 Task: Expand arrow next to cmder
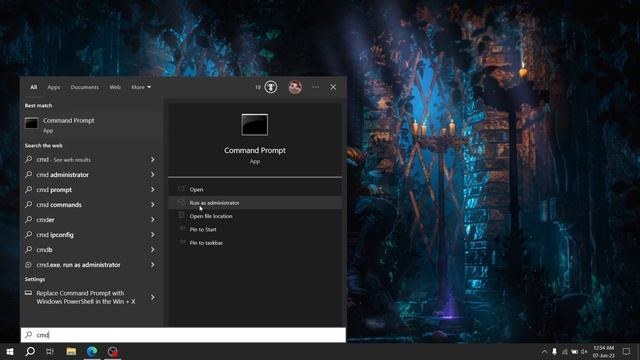tap(152, 220)
